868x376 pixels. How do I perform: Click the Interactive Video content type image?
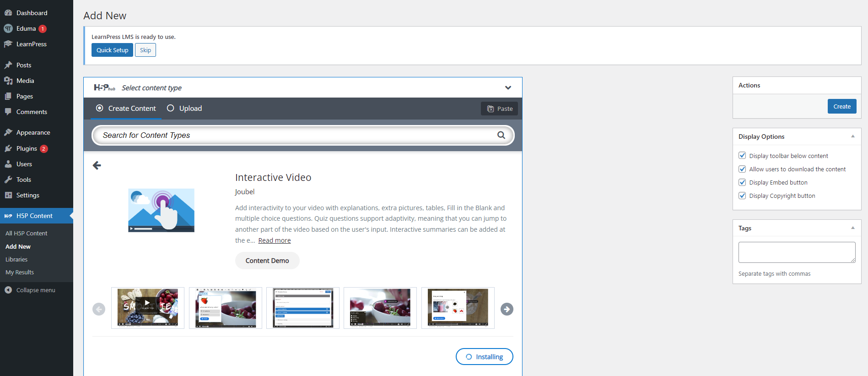161,210
